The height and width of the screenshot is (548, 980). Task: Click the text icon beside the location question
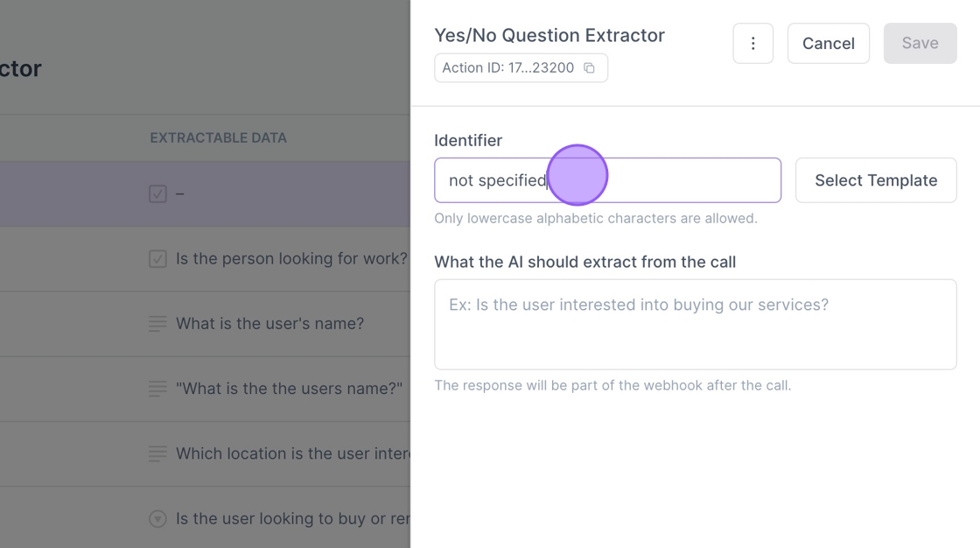[x=157, y=453]
